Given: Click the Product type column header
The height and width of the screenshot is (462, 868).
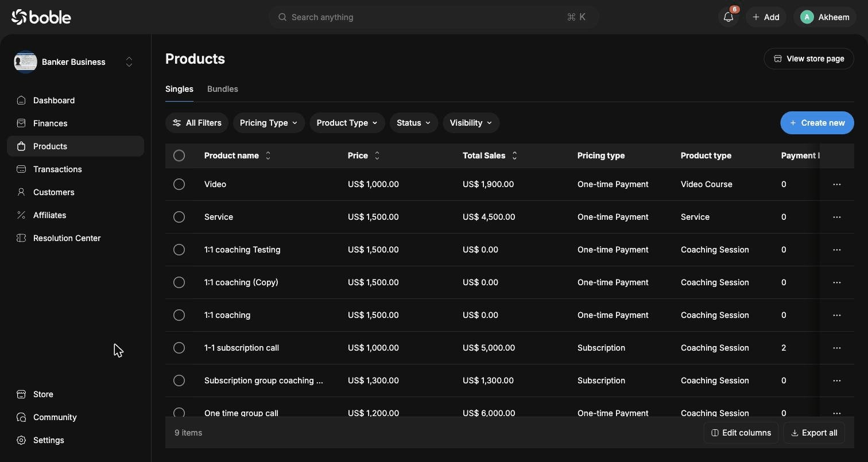Looking at the screenshot, I should pyautogui.click(x=706, y=156).
